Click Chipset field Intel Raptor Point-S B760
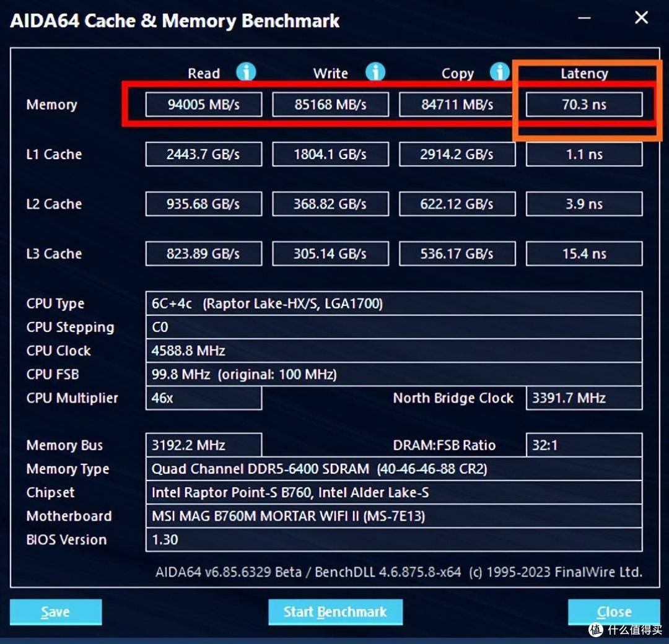The height and width of the screenshot is (644, 669). pos(394,492)
